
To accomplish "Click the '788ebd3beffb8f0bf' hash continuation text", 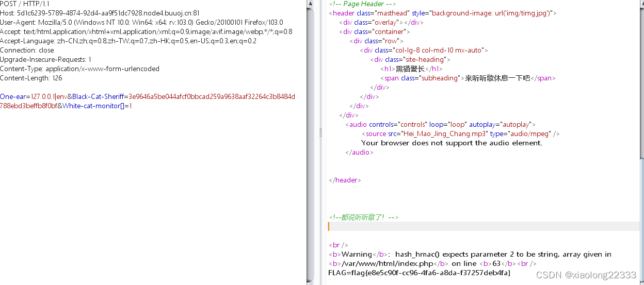I will (x=28, y=106).
